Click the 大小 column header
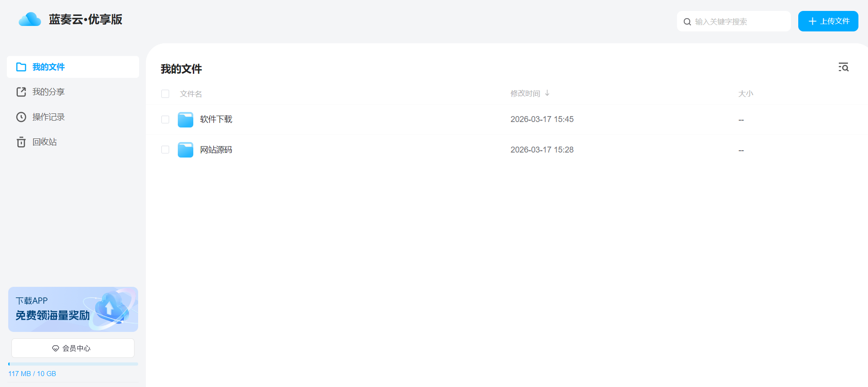 tap(746, 93)
